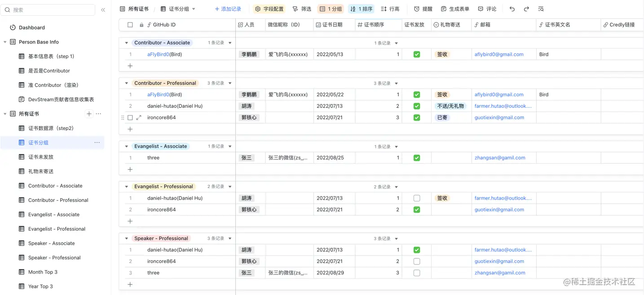
Task: Click the undo arrow in the toolbar
Action: (x=512, y=9)
